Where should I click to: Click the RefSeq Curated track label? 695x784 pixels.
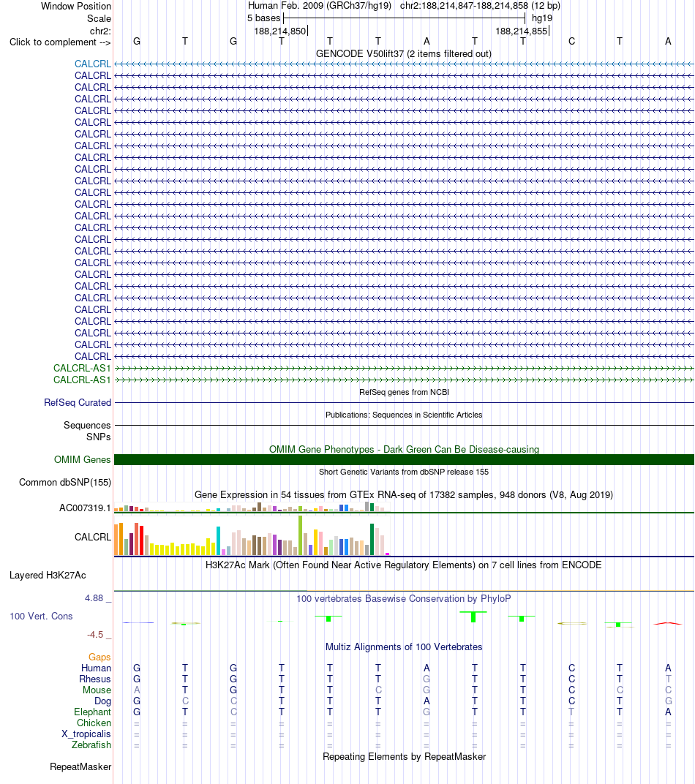tap(78, 402)
